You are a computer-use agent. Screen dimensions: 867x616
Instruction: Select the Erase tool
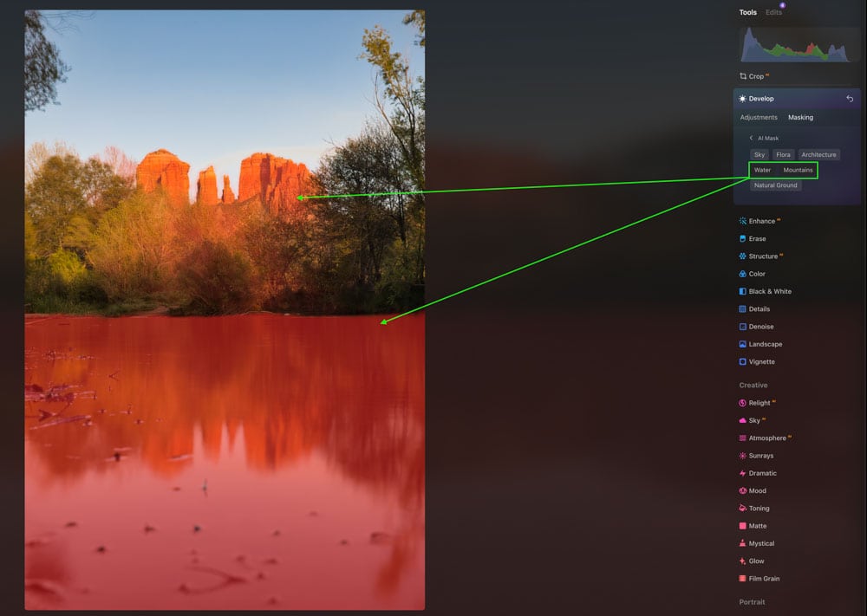pos(753,238)
